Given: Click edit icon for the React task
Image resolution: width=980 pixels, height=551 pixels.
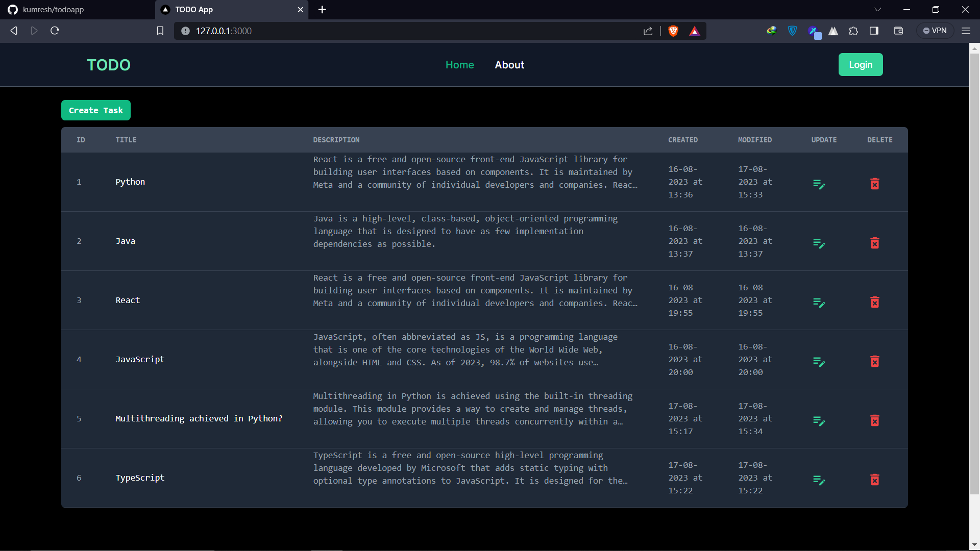Looking at the screenshot, I should coord(819,303).
